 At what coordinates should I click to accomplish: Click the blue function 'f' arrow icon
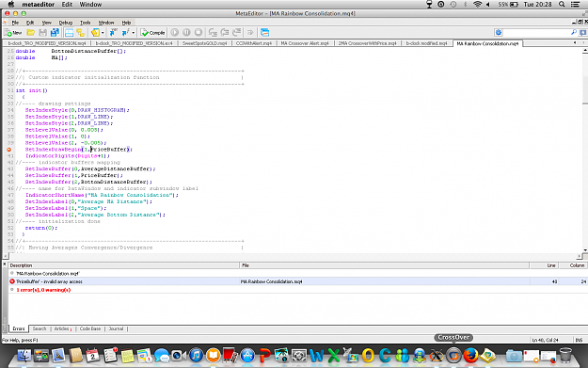coord(126,33)
